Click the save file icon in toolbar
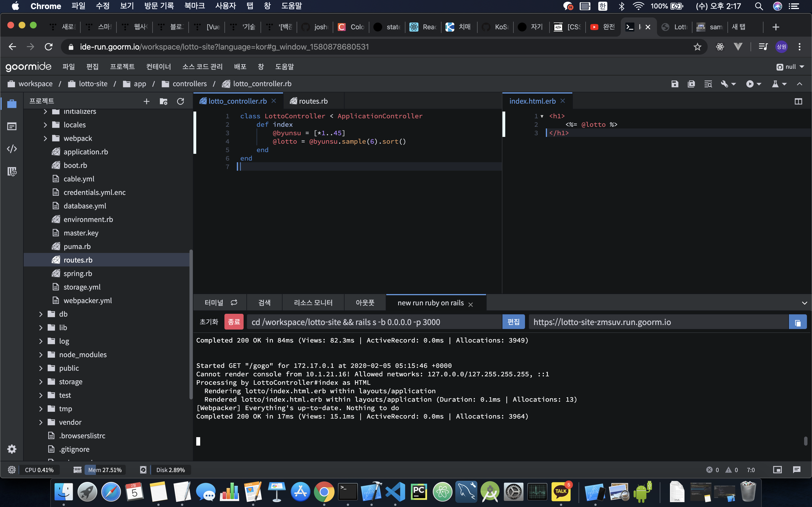Viewport: 812px width, 507px height. pos(674,84)
